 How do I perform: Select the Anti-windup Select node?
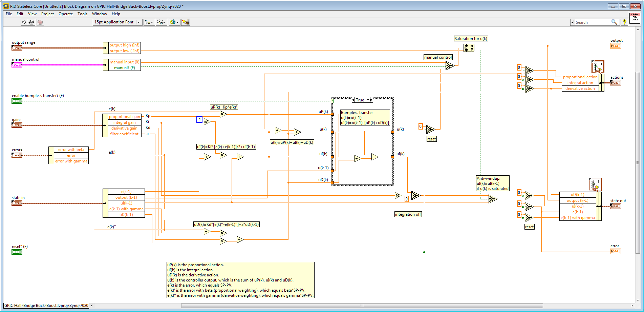(x=493, y=199)
